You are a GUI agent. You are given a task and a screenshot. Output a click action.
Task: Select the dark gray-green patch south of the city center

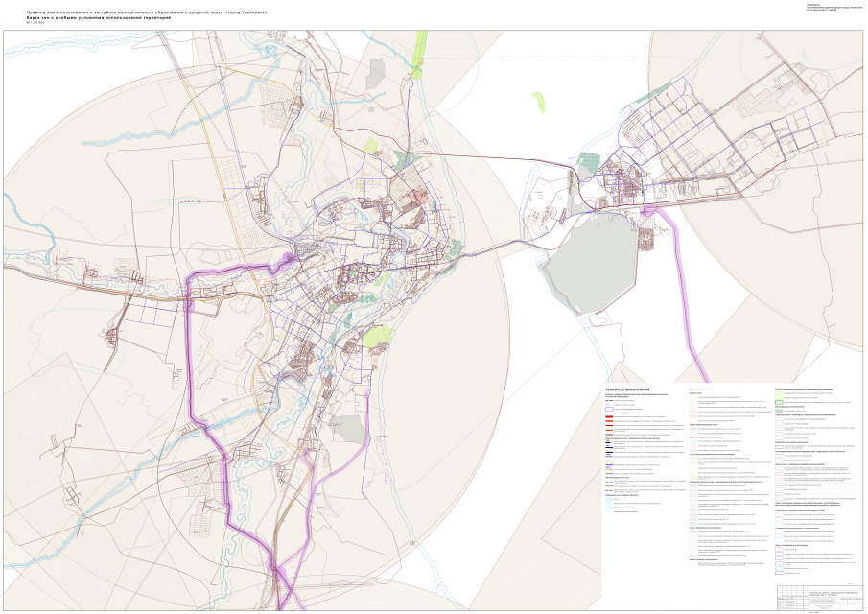[x=351, y=429]
